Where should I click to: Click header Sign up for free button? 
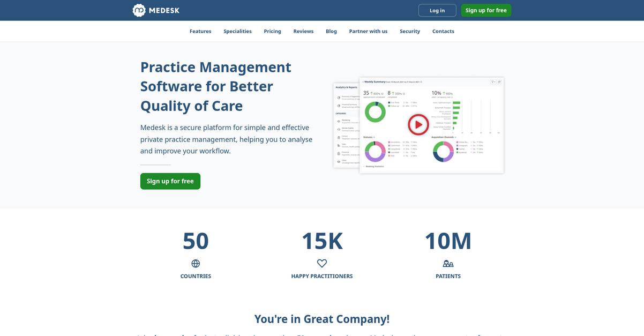coord(486,10)
